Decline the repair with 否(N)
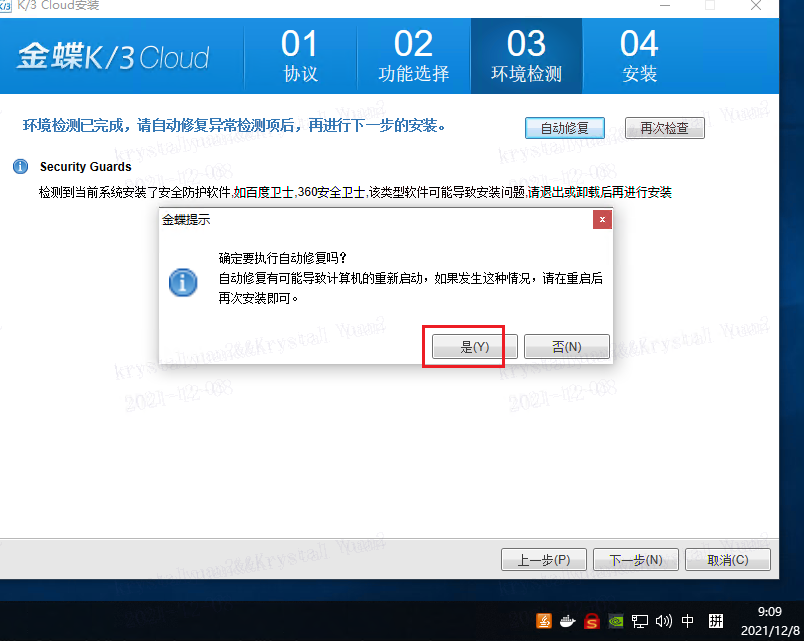 click(x=567, y=346)
